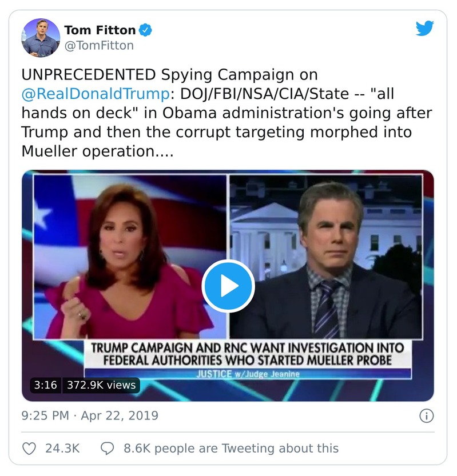Click the blue verified badge
The width and height of the screenshot is (457, 476).
(146, 30)
